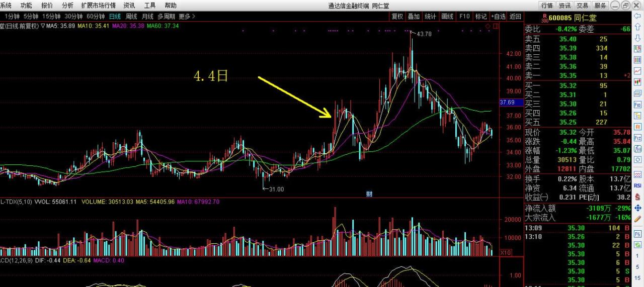Click the X10 volume scale label

coord(505,252)
